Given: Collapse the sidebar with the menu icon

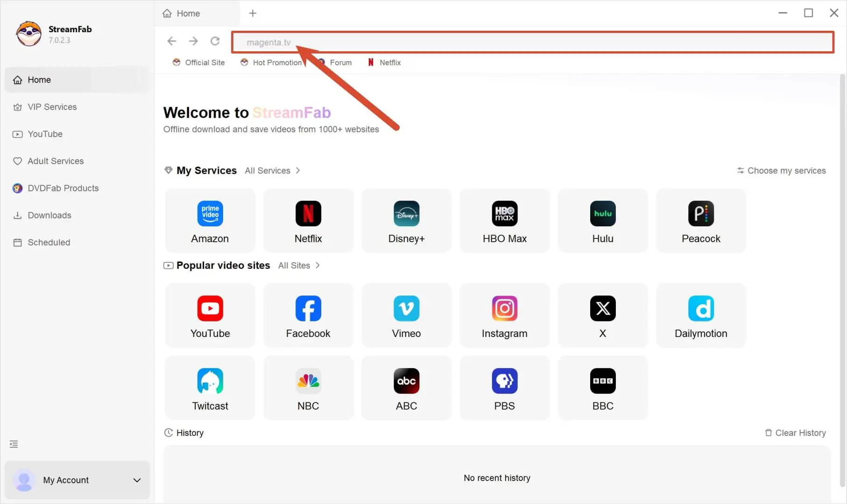Looking at the screenshot, I should point(14,444).
